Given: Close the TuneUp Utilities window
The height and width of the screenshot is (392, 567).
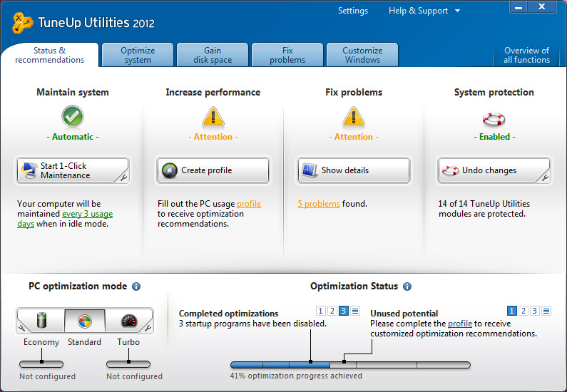Looking at the screenshot, I should [x=542, y=6].
